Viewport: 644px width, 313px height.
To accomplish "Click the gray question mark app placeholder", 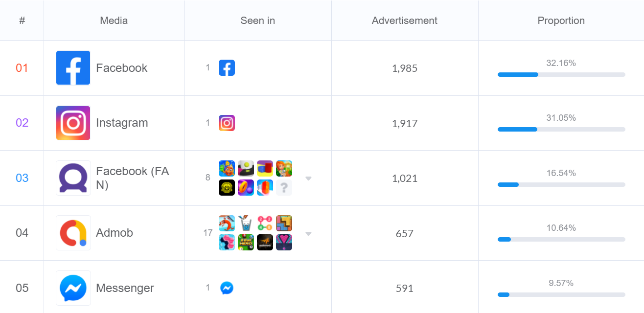I will (284, 188).
